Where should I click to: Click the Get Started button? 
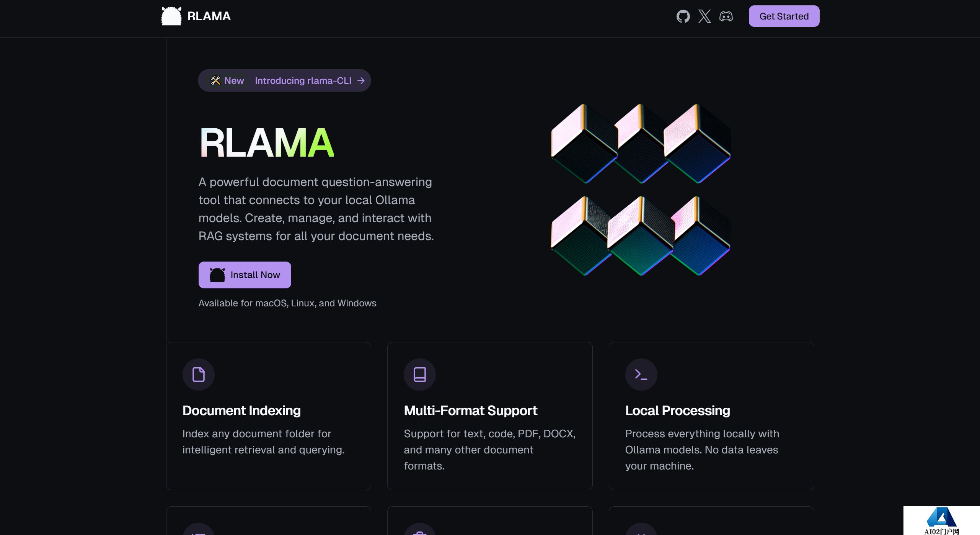(784, 16)
